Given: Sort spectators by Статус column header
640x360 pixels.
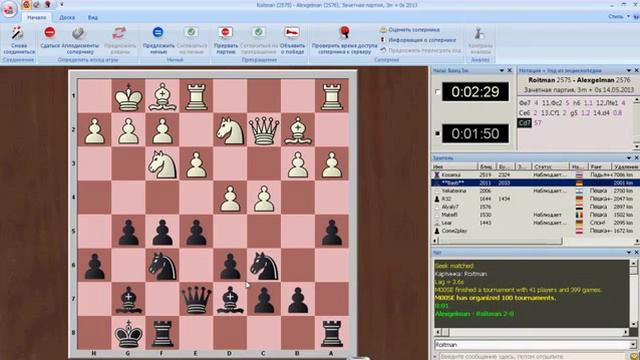Looking at the screenshot, I should 551,167.
